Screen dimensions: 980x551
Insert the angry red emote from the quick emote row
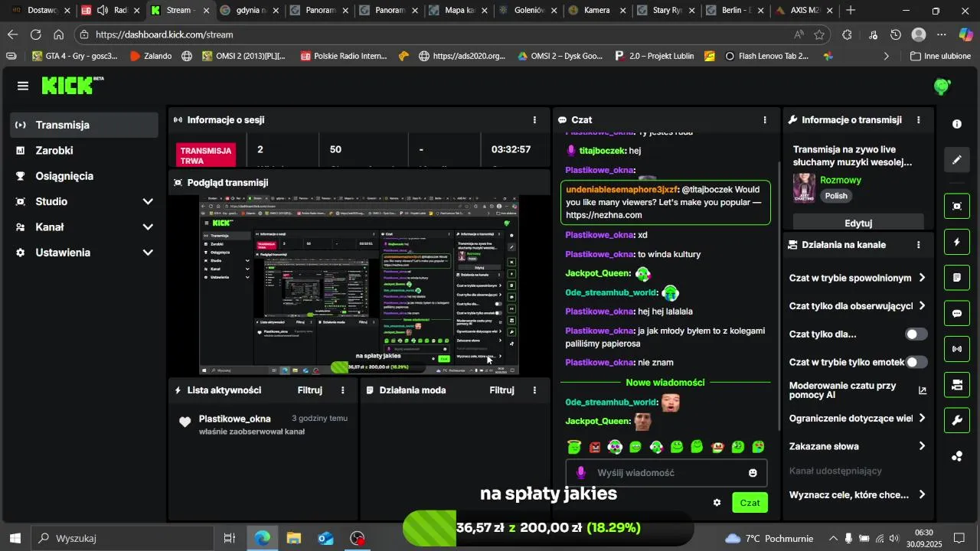pos(595,447)
